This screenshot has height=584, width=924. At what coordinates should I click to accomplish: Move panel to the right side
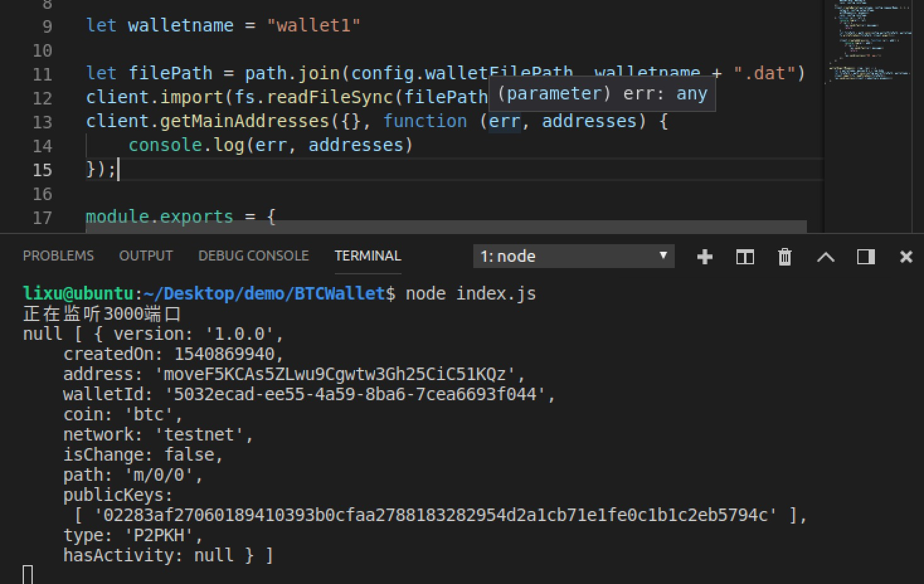click(865, 257)
